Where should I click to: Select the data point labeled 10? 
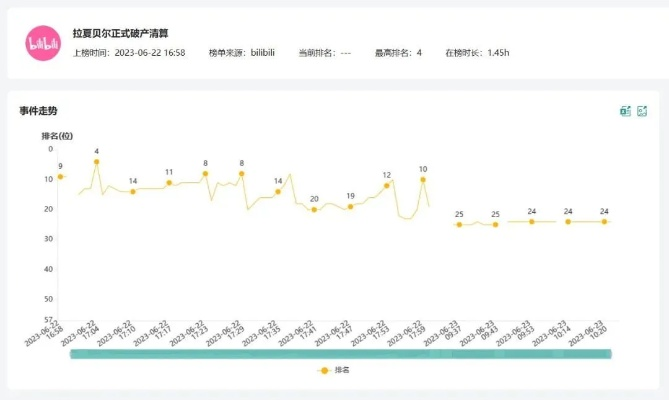[x=423, y=180]
